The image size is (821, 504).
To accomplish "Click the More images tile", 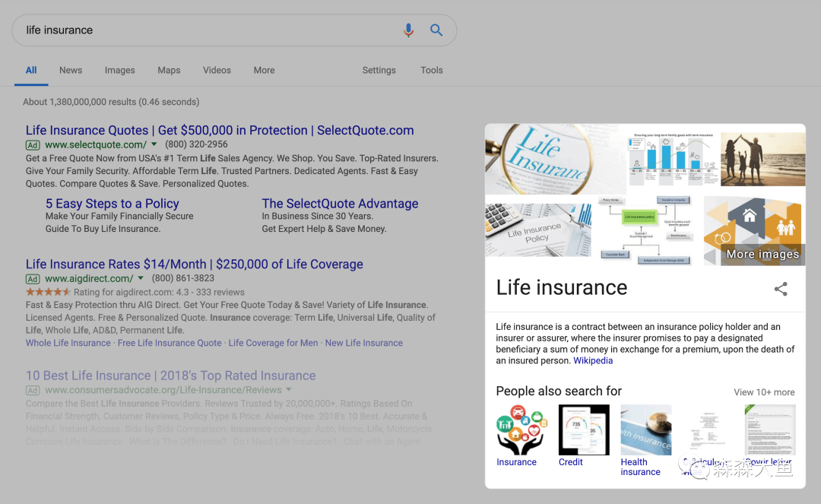I will (x=754, y=230).
